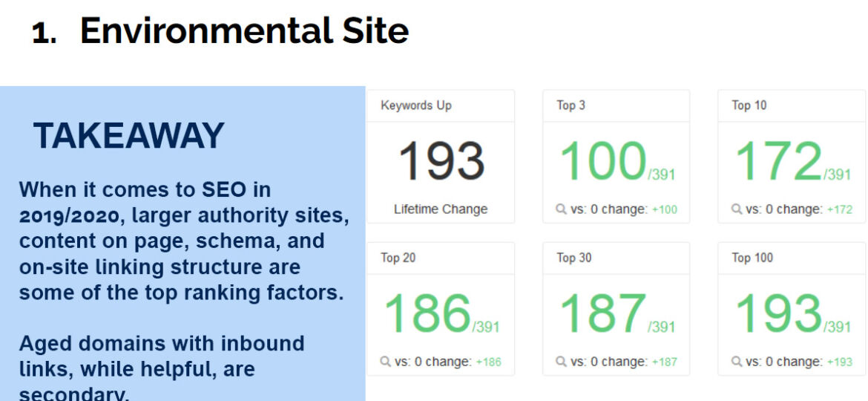Click the magnifier icon in Top 10 card
The height and width of the screenshot is (401, 868).
point(737,209)
